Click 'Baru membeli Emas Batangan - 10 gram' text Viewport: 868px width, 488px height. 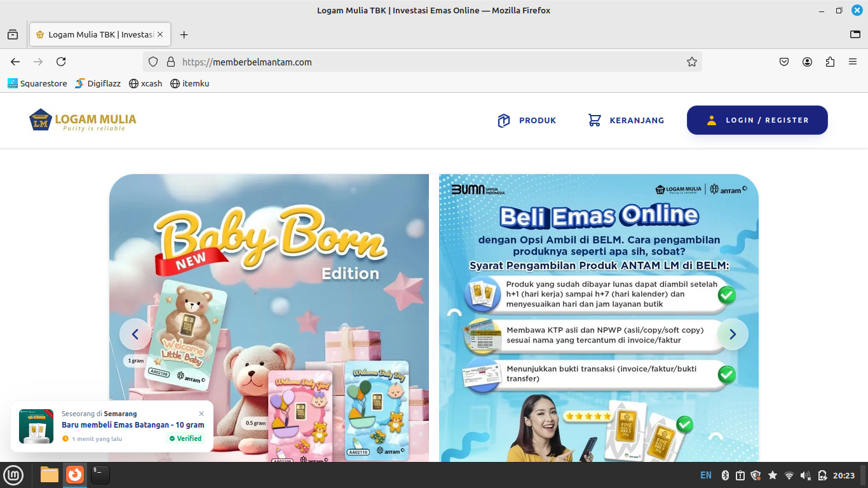click(133, 425)
